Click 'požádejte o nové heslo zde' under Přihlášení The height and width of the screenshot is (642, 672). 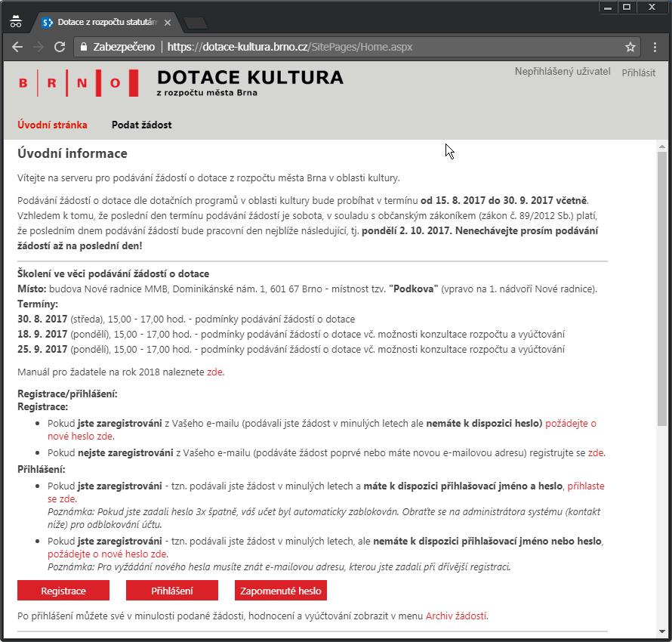click(x=107, y=554)
